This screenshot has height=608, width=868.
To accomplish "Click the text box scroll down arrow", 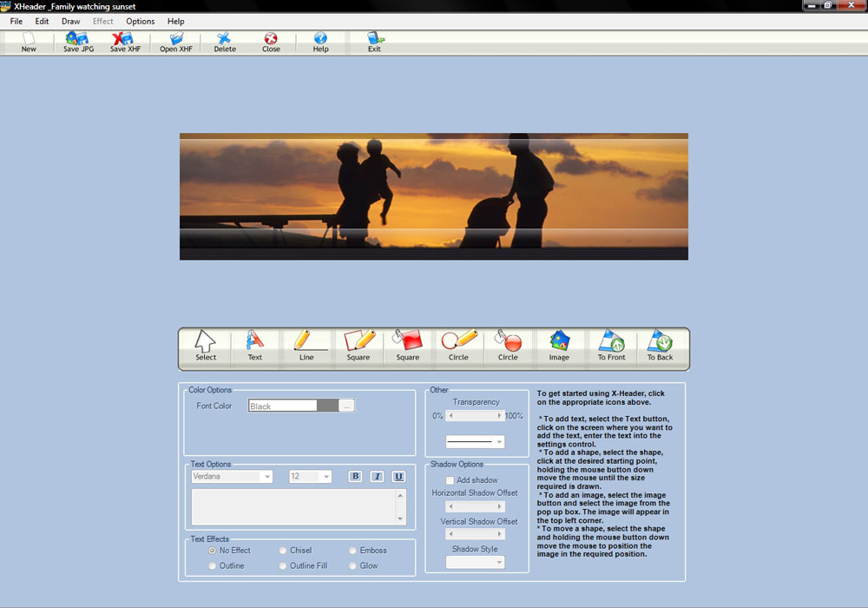I will tap(400, 519).
